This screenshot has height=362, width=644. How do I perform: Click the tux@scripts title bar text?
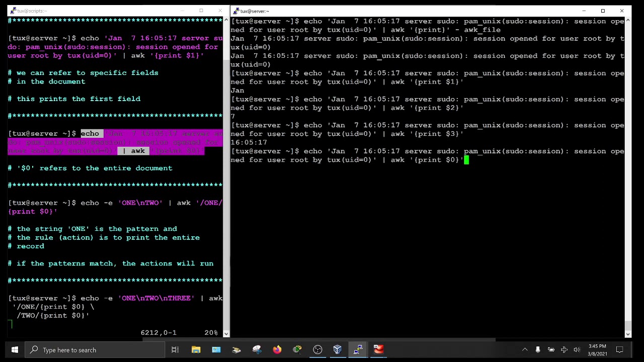[32, 11]
